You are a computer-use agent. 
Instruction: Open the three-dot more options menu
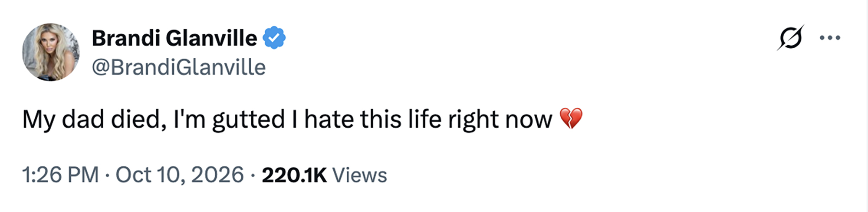830,38
